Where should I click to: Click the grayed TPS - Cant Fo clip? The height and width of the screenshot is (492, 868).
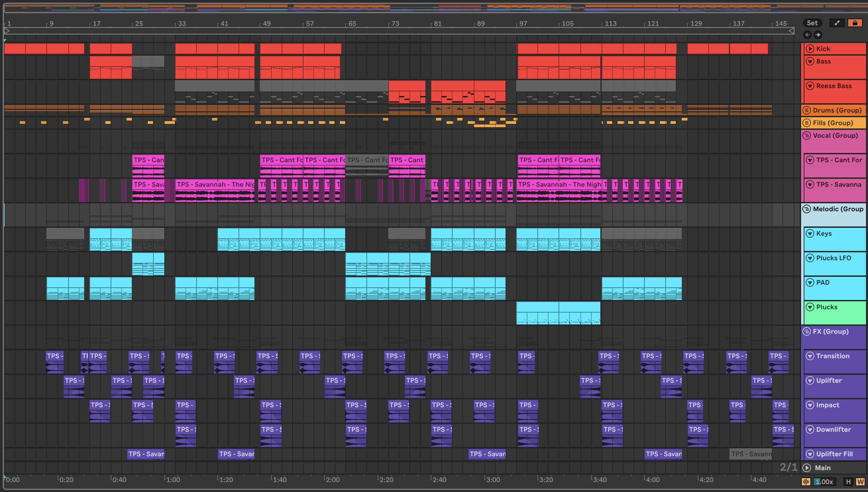[367, 166]
